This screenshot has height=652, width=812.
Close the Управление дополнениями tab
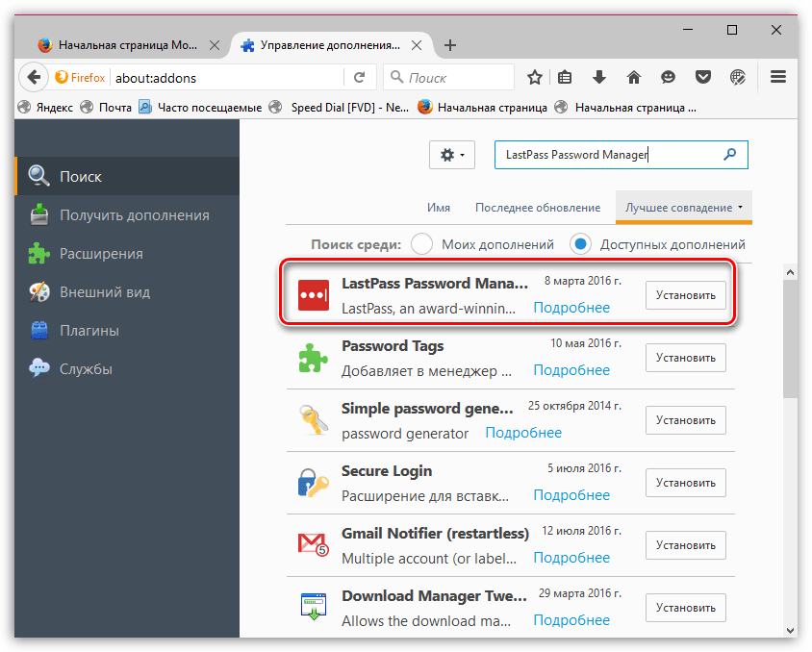(417, 45)
